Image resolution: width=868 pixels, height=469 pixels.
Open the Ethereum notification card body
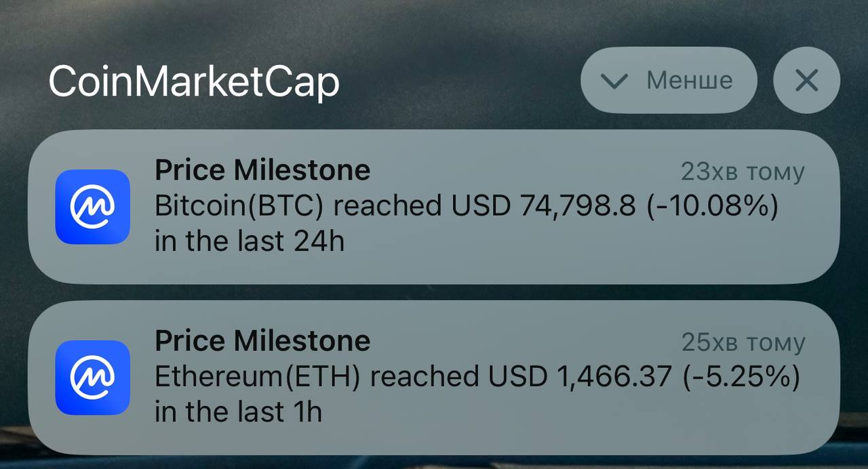434,378
